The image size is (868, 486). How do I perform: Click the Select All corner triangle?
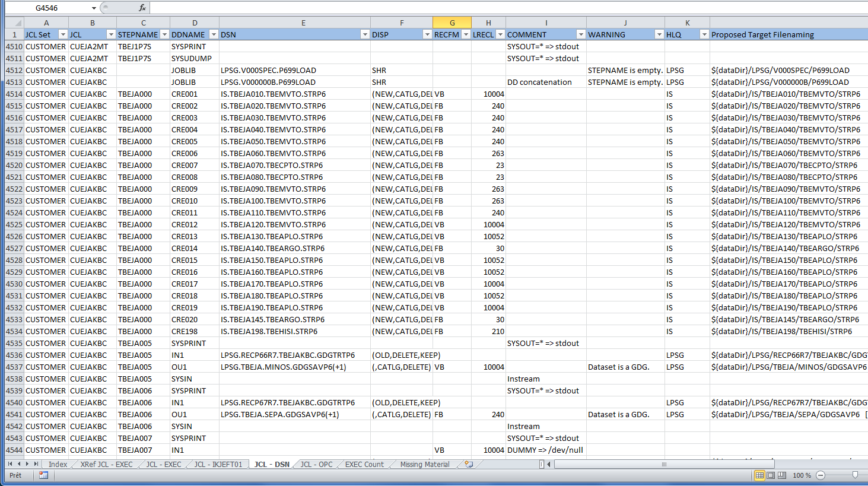pyautogui.click(x=14, y=23)
